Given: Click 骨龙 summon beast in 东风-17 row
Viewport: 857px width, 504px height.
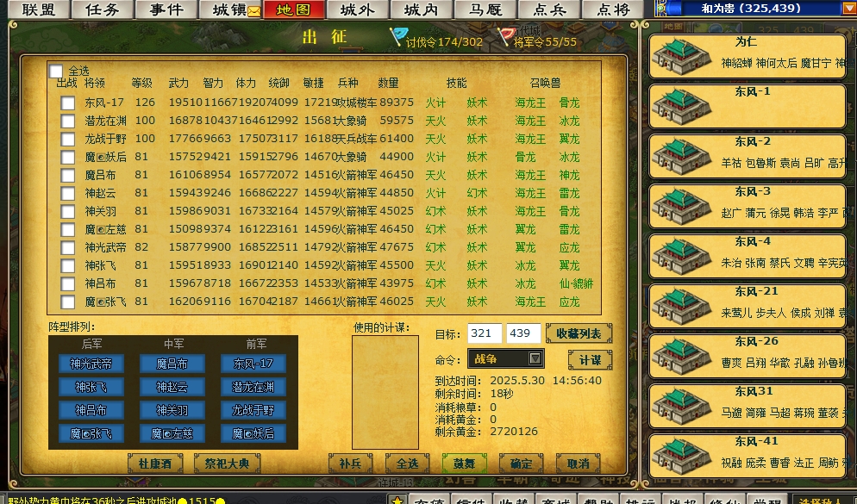Looking at the screenshot, I should 569,103.
